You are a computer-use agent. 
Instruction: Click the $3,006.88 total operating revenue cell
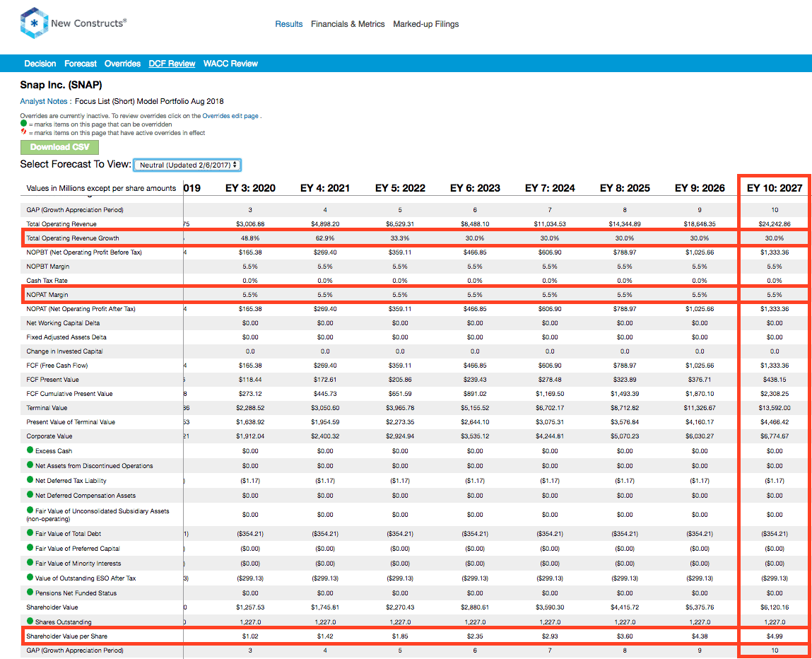point(250,224)
